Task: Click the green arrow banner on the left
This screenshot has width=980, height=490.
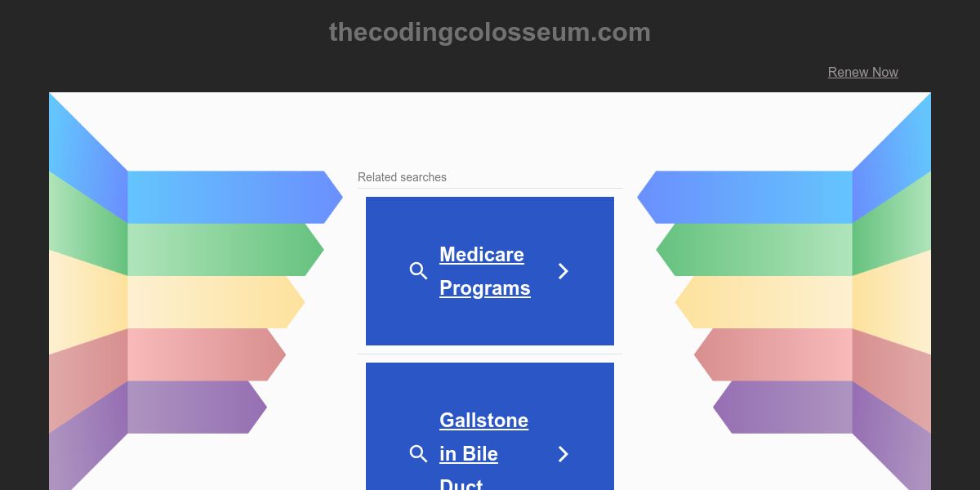Action: pyautogui.click(x=225, y=250)
